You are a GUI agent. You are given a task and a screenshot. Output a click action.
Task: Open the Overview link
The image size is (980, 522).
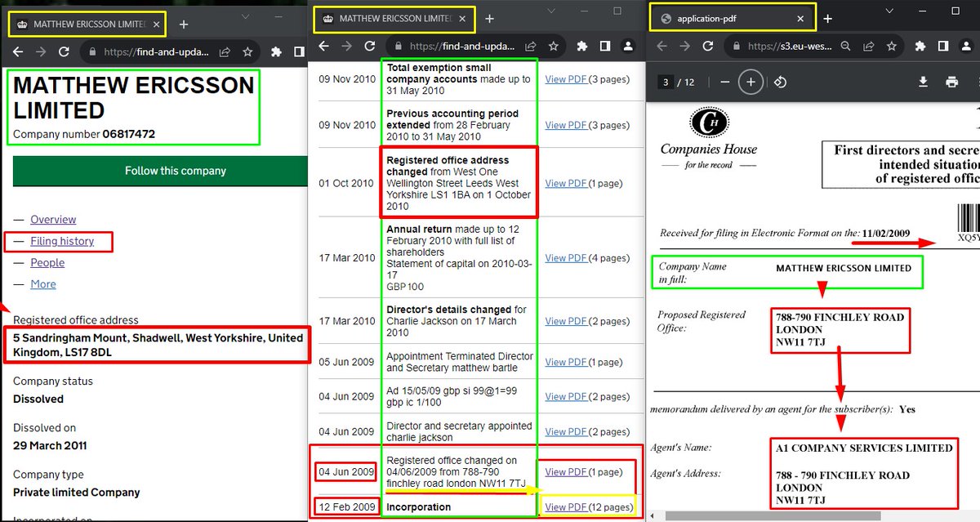pos(53,220)
